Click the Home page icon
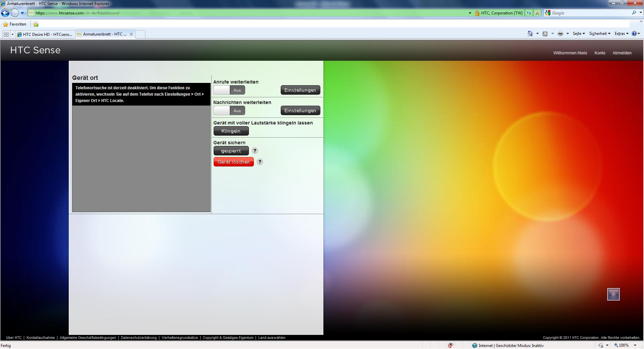 530,34
